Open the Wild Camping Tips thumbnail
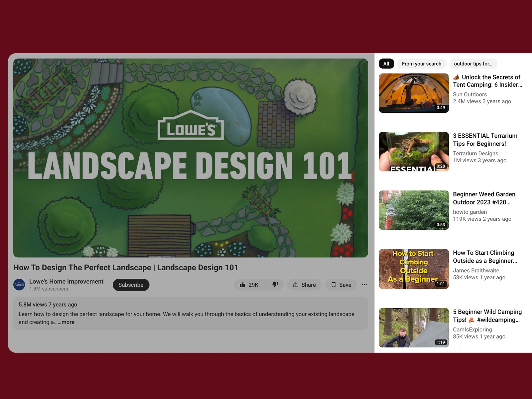The height and width of the screenshot is (399, 532). (x=414, y=328)
